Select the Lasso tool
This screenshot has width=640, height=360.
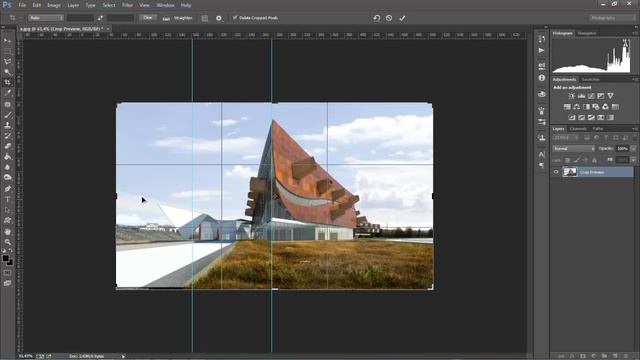(7, 62)
